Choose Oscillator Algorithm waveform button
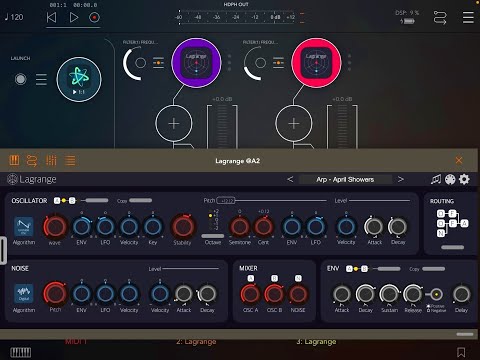Screen dimensions: 480x360 tap(24, 227)
